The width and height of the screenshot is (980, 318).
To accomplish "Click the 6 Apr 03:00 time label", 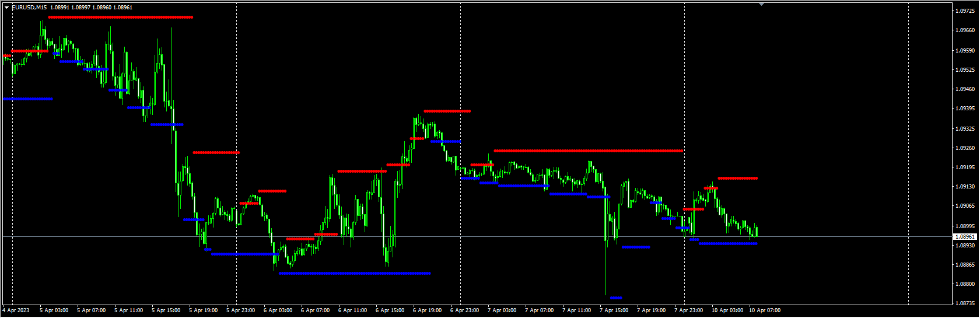I will [x=278, y=310].
